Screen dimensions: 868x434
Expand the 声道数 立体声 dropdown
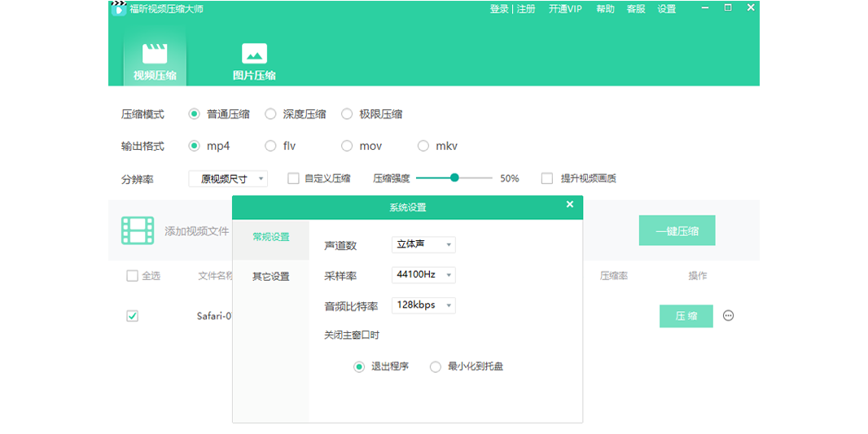click(x=423, y=244)
